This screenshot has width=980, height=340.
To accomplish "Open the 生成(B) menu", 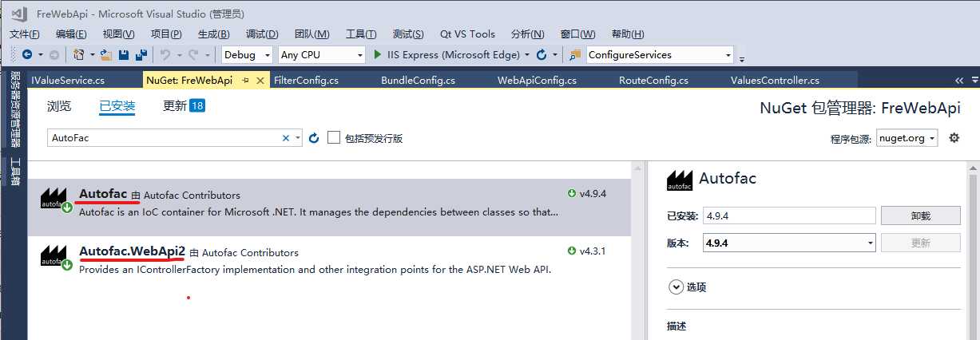I will pos(213,34).
